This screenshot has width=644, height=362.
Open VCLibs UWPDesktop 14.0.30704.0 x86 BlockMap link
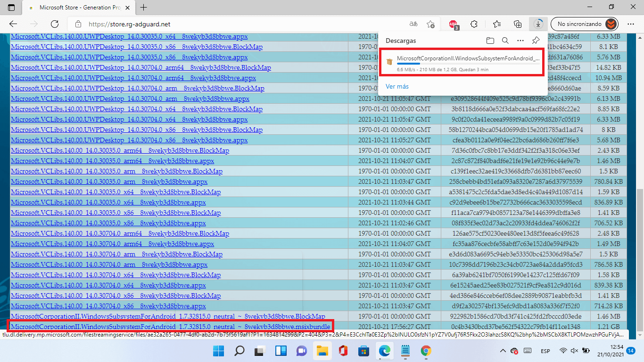point(137,130)
